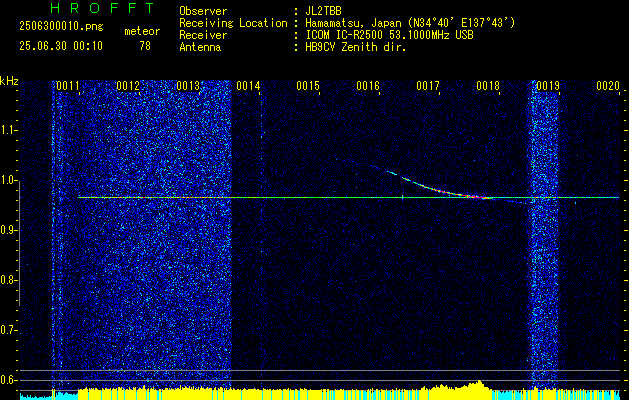629x400 pixels.
Task: Click the 0020 time marker
Action: point(608,86)
